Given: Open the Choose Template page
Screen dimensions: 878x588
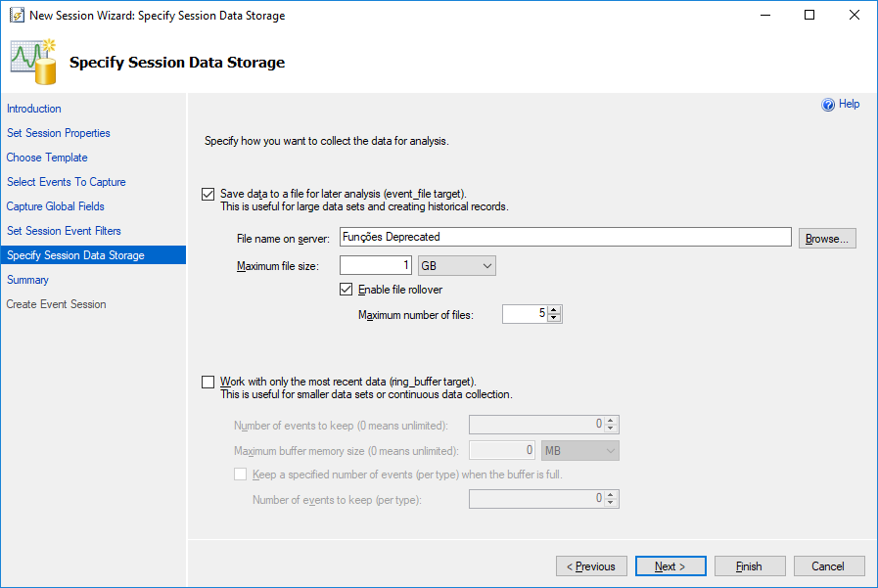Looking at the screenshot, I should (x=47, y=158).
